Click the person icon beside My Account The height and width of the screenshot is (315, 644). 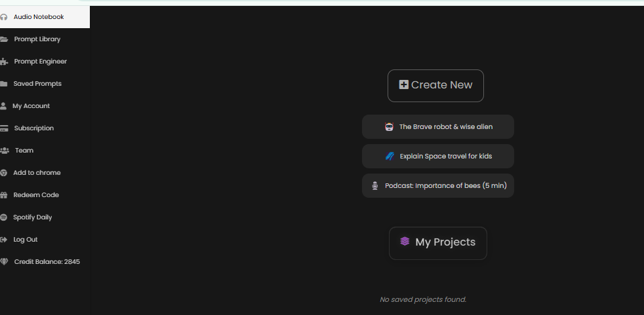[x=3, y=106]
